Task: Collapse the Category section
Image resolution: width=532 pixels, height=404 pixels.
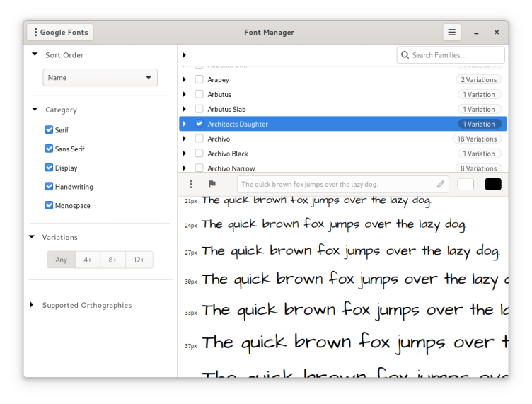Action: point(34,110)
